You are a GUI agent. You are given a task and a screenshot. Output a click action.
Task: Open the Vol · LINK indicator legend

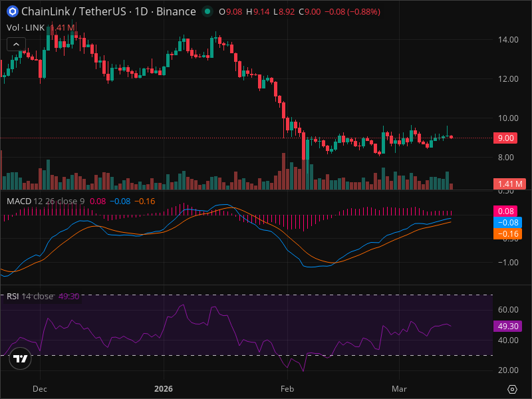[x=26, y=27]
